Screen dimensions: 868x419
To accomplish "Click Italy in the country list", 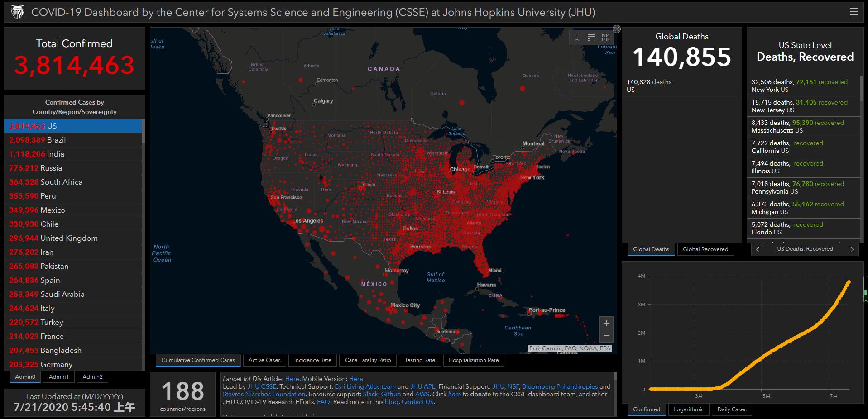I will (73, 308).
